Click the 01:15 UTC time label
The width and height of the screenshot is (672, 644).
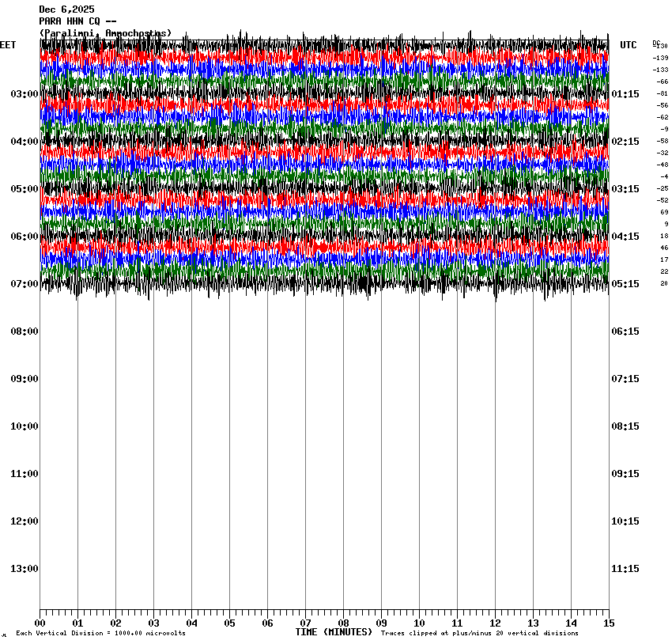(625, 94)
